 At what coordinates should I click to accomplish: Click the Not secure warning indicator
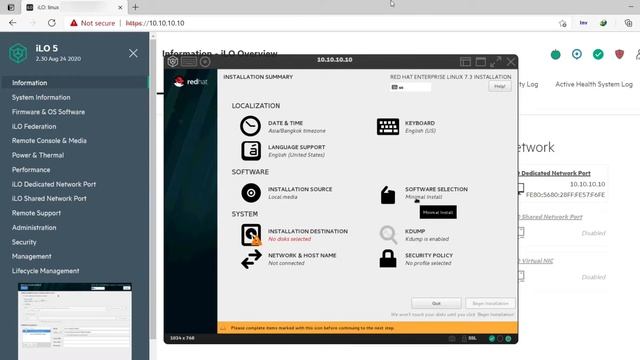(93, 23)
